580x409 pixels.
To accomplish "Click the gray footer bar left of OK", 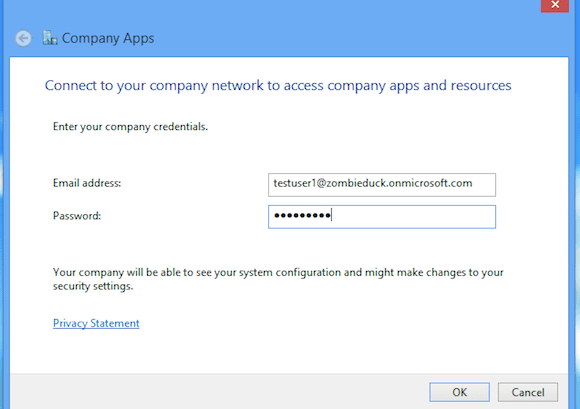I will tap(218, 392).
